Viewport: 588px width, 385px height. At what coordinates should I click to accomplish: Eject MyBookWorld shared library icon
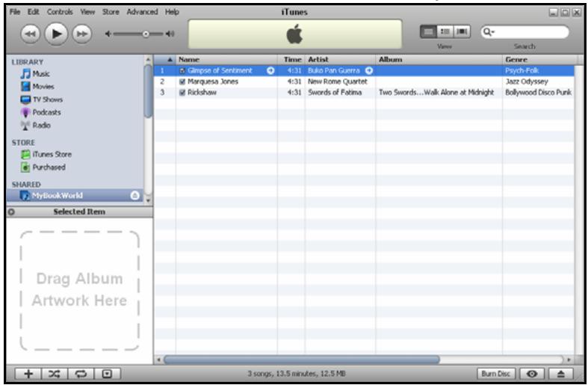[x=134, y=196]
